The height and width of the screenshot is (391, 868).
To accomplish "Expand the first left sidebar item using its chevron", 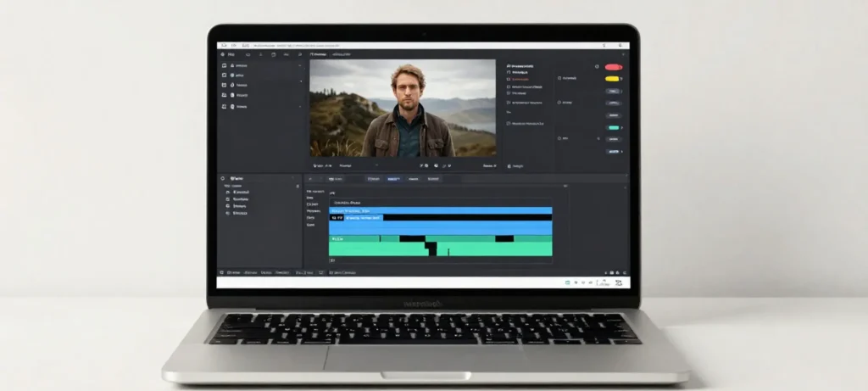I will 299,66.
